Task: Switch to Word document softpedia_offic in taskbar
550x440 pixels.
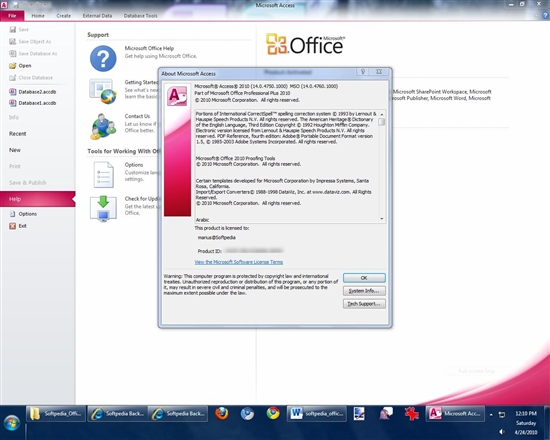Action: click(x=317, y=414)
